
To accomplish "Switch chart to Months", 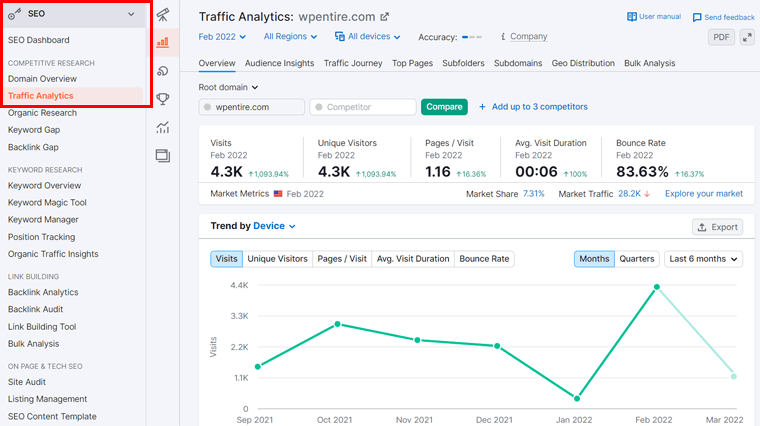I will pos(594,259).
